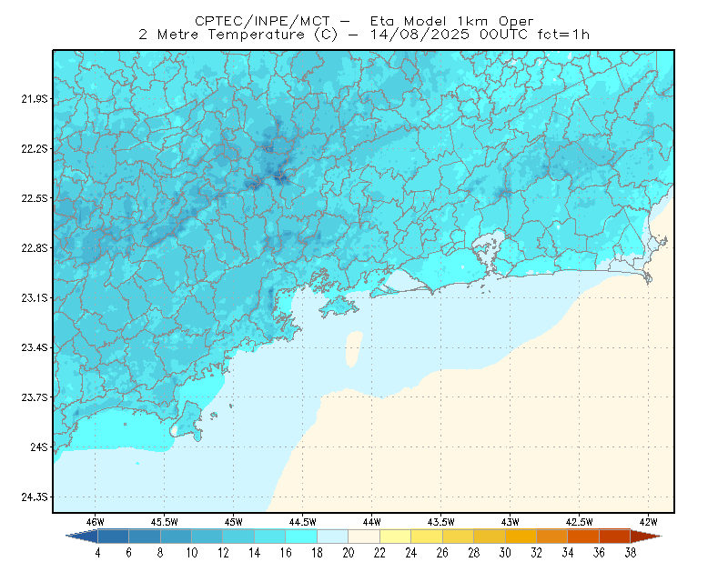Click the 46W longitude axis label
Screen dimensions: 728x562
click(x=96, y=522)
